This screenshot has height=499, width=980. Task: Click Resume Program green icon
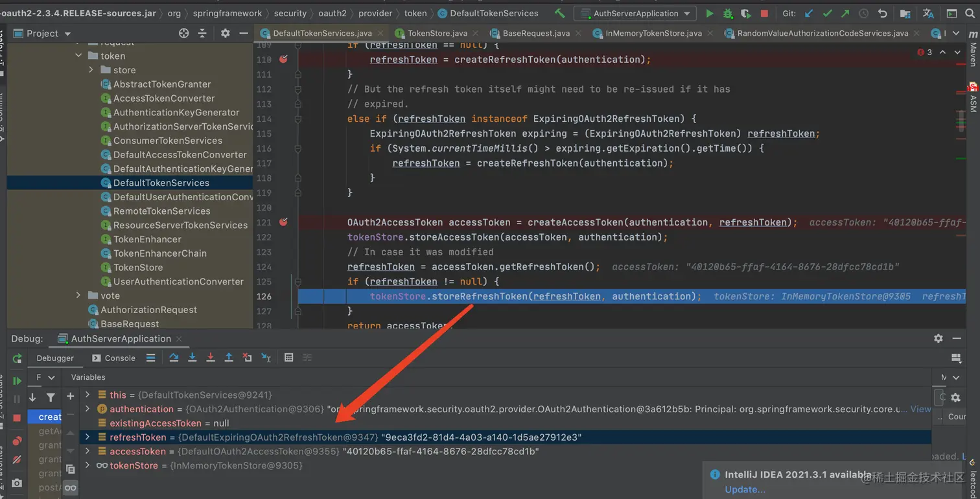[x=17, y=381]
